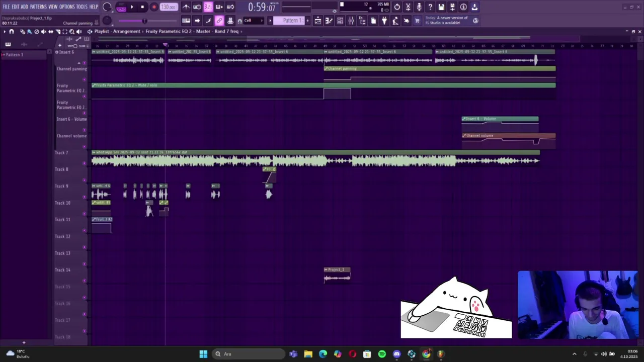Image resolution: width=644 pixels, height=362 pixels.
Task: Click the Save floppy disk icon
Action: (x=441, y=7)
